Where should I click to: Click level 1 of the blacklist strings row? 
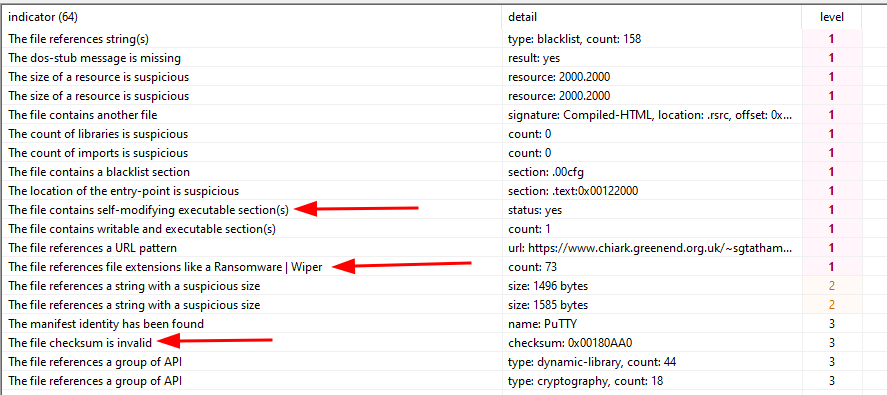[832, 39]
